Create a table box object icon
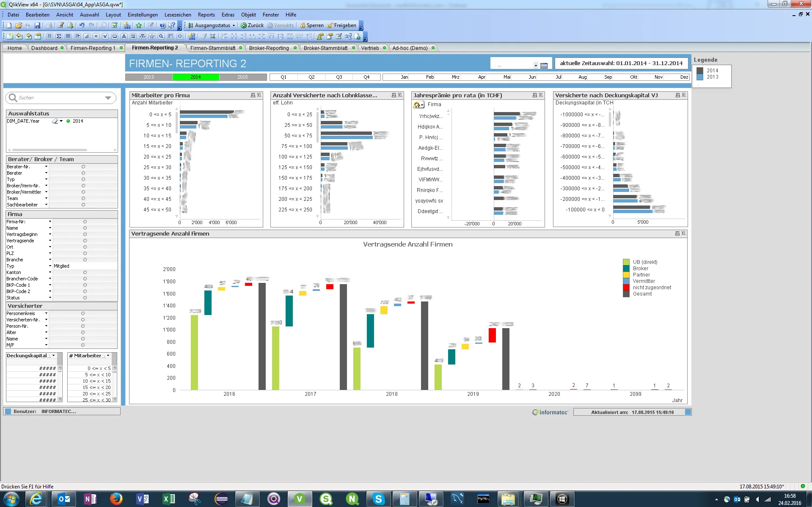This screenshot has width=812, height=507. [68, 36]
